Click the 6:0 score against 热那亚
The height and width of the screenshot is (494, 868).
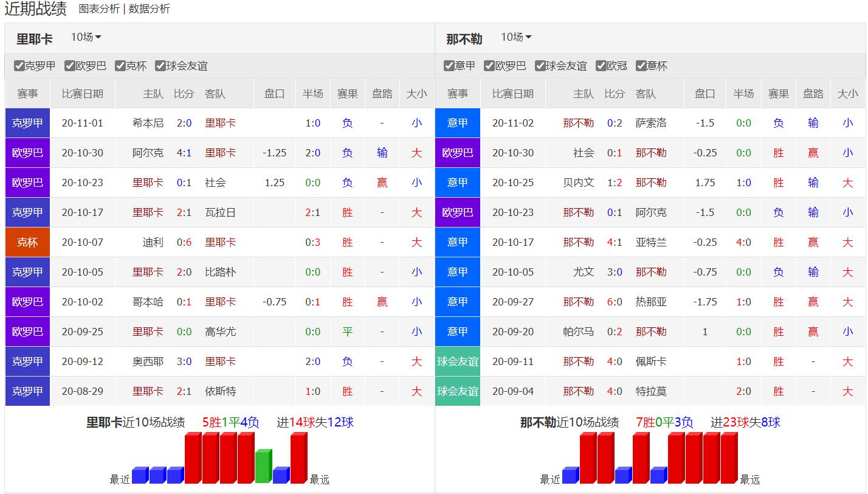tap(614, 302)
